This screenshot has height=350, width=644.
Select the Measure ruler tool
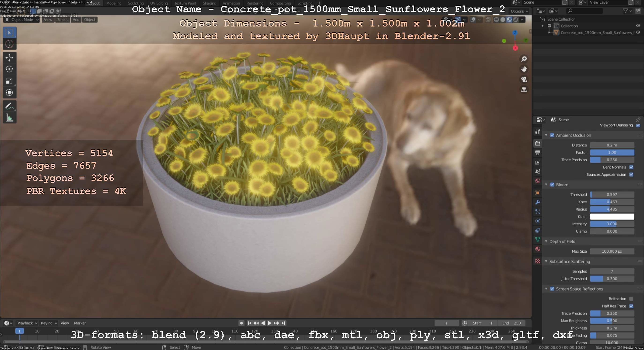pos(10,118)
